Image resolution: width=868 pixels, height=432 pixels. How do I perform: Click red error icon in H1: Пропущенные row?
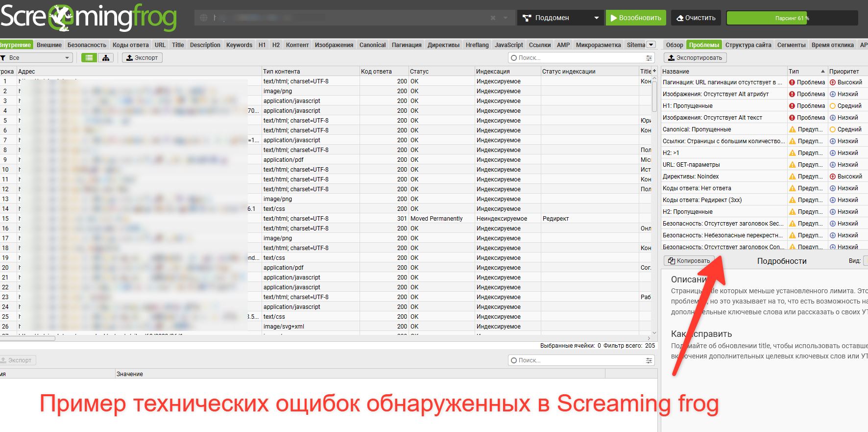tap(792, 106)
